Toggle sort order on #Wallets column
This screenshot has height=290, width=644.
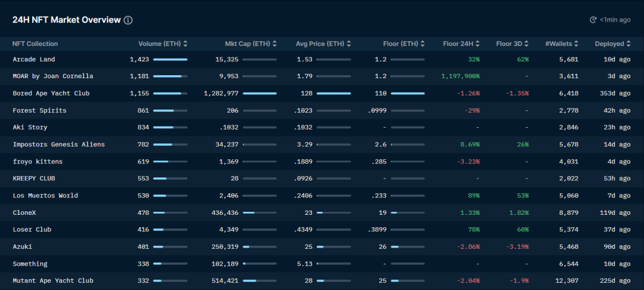pyautogui.click(x=575, y=44)
